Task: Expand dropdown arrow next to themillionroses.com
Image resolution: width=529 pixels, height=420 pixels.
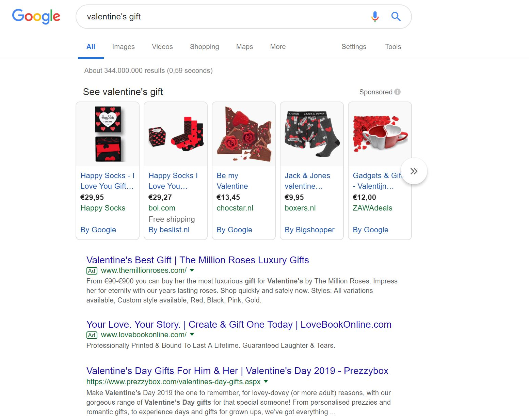Action: pyautogui.click(x=192, y=270)
